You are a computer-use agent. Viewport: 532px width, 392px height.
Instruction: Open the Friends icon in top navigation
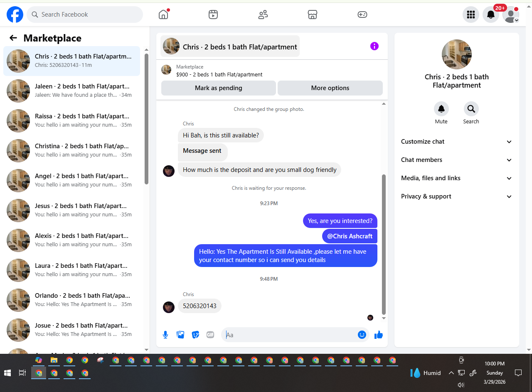[263, 15]
